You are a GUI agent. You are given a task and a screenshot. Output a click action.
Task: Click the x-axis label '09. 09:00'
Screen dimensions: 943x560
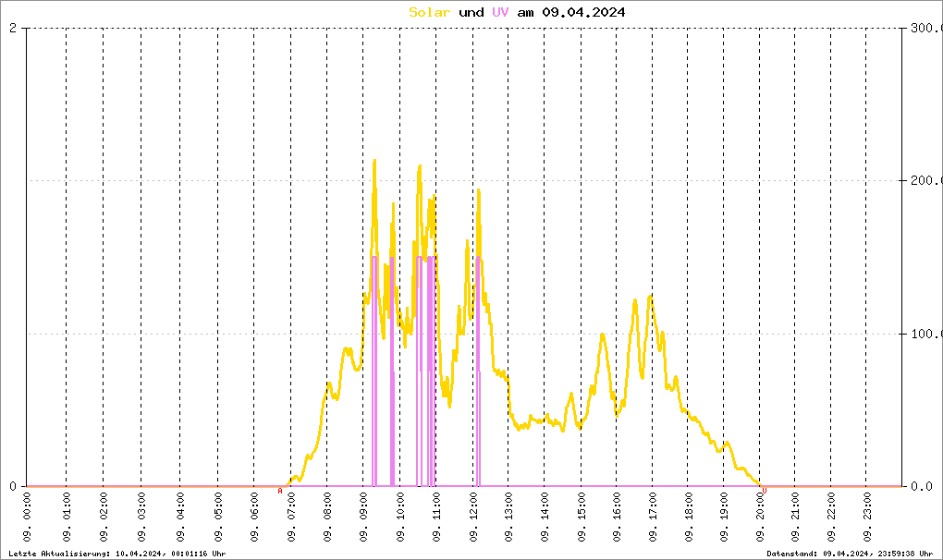364,517
